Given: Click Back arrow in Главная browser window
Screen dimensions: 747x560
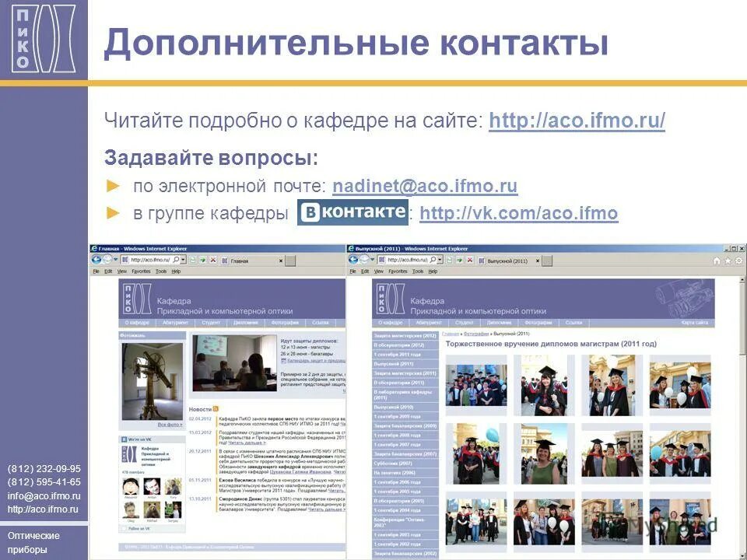Looking at the screenshot, I should click(96, 260).
